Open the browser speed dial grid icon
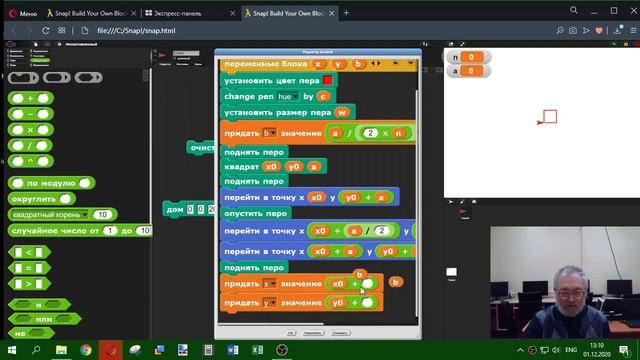This screenshot has height=360, width=640. pos(62,31)
